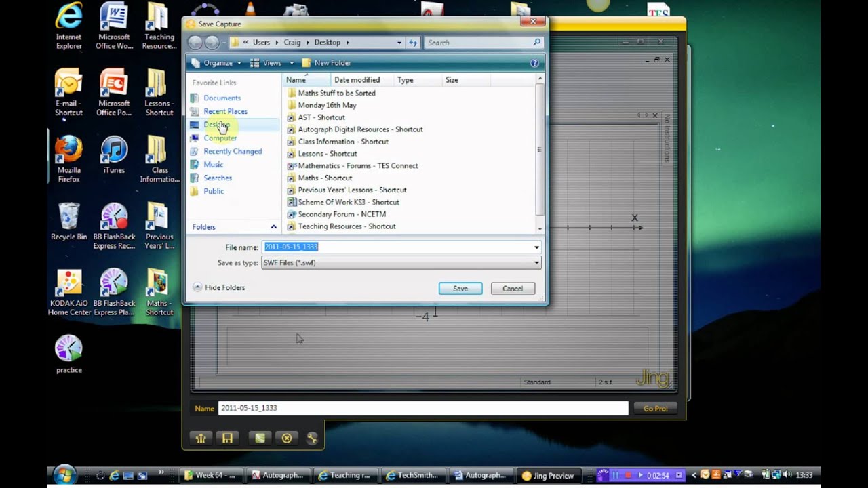The image size is (868, 488).
Task: Open Computer in Favorite Links
Action: click(x=220, y=138)
